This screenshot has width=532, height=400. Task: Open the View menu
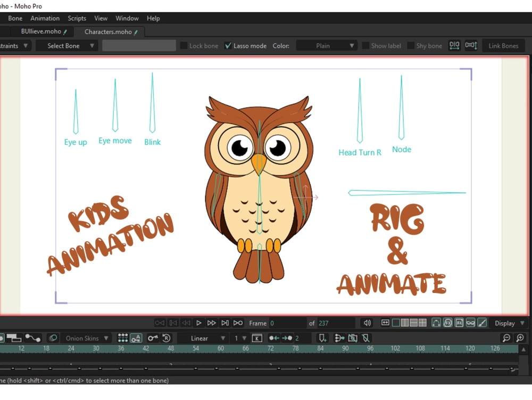pyautogui.click(x=101, y=18)
